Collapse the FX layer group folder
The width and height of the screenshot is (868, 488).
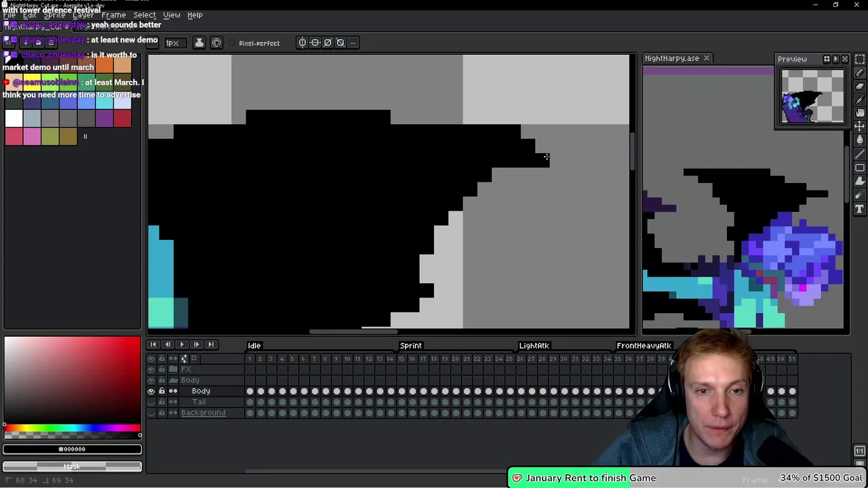(x=173, y=369)
